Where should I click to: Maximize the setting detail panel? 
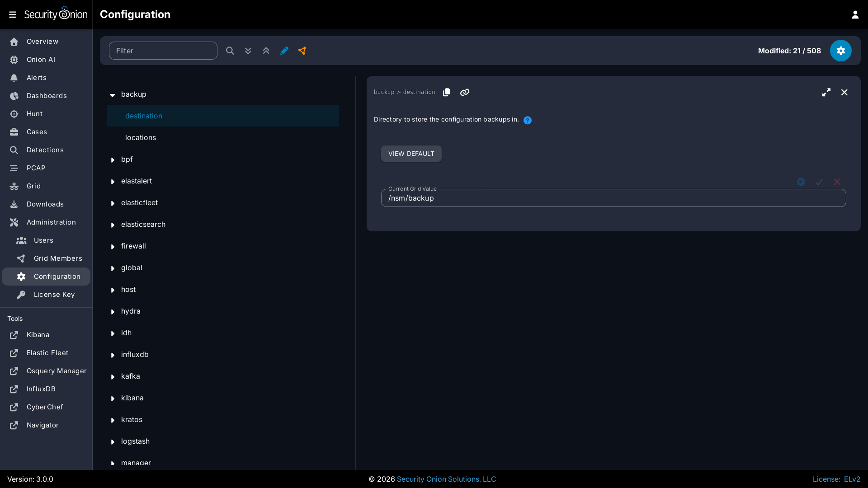tap(826, 92)
